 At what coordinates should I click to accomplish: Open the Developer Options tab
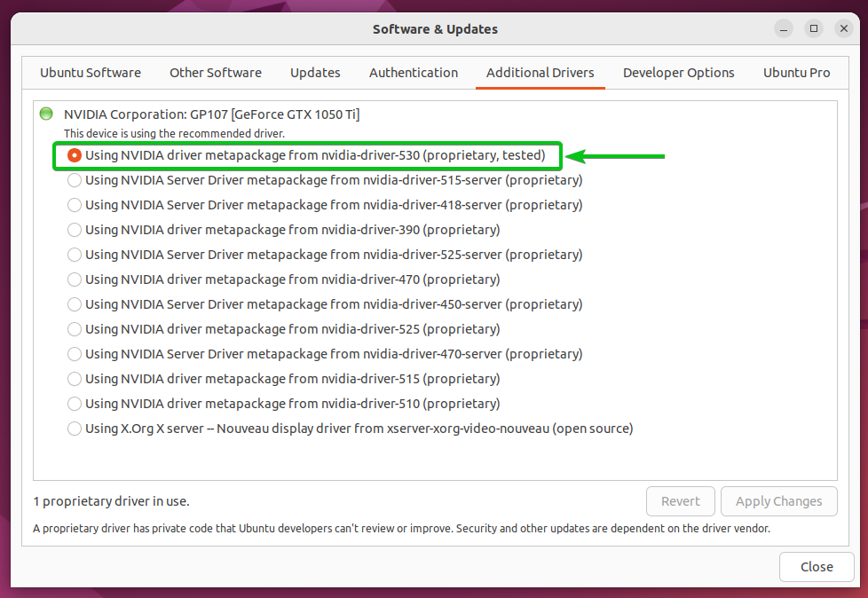tap(679, 73)
